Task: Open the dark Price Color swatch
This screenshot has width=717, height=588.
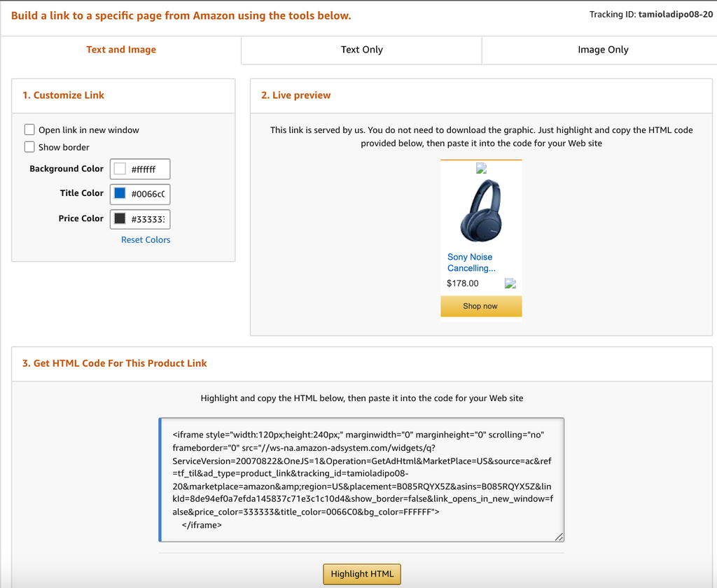Action: tap(120, 218)
